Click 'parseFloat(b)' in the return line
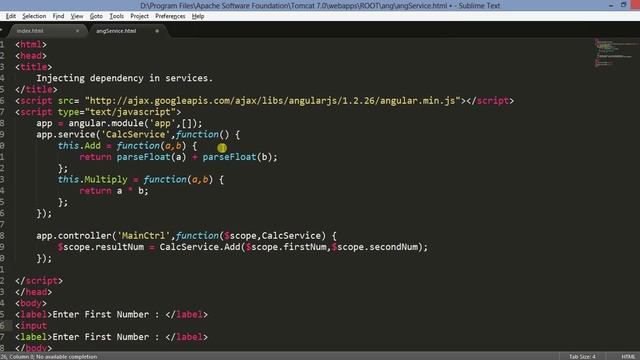Viewport: 640px width, 360px height. [x=237, y=157]
